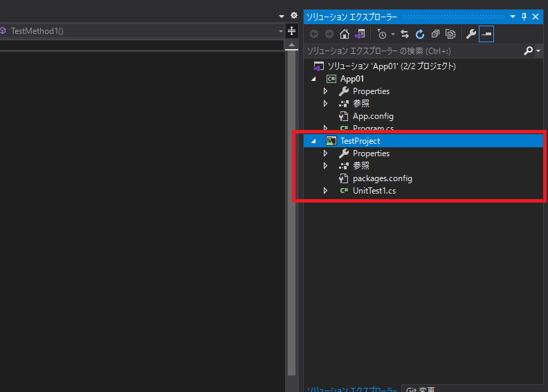Collapse the TestProject node

tap(313, 141)
